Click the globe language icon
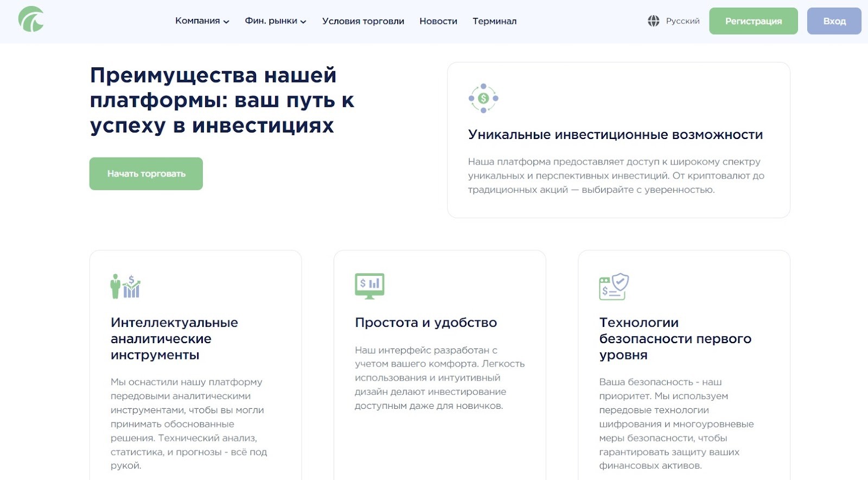This screenshot has width=868, height=480. (x=654, y=21)
